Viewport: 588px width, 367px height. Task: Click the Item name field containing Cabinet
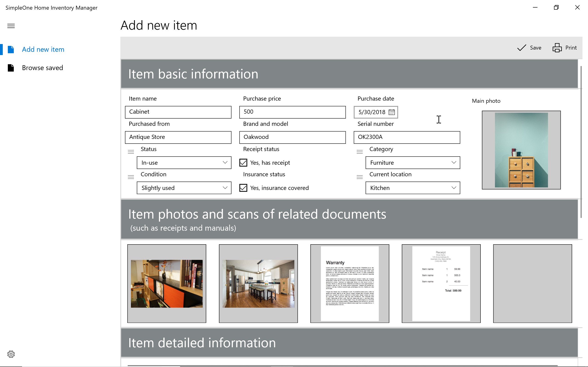(178, 112)
